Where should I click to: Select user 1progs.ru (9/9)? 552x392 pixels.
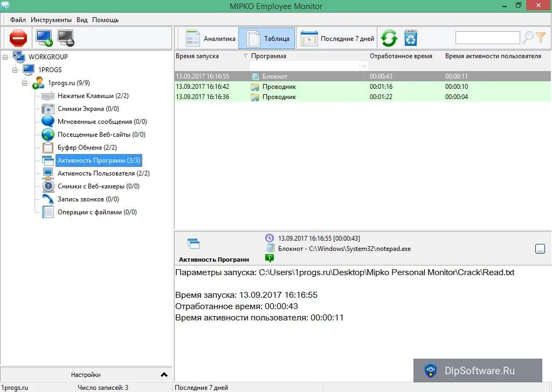[68, 83]
